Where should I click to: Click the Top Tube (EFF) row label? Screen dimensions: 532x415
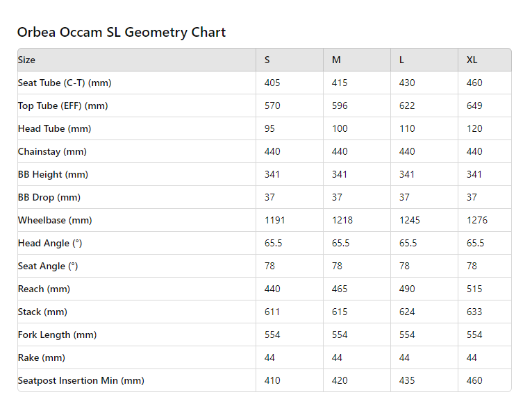click(x=63, y=105)
